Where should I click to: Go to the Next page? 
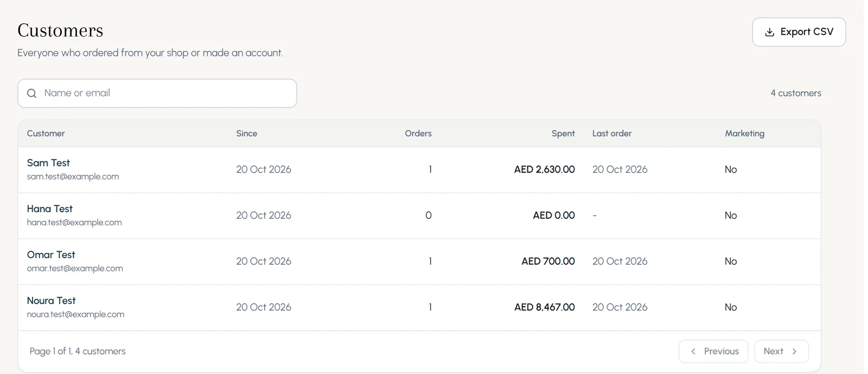pyautogui.click(x=781, y=351)
